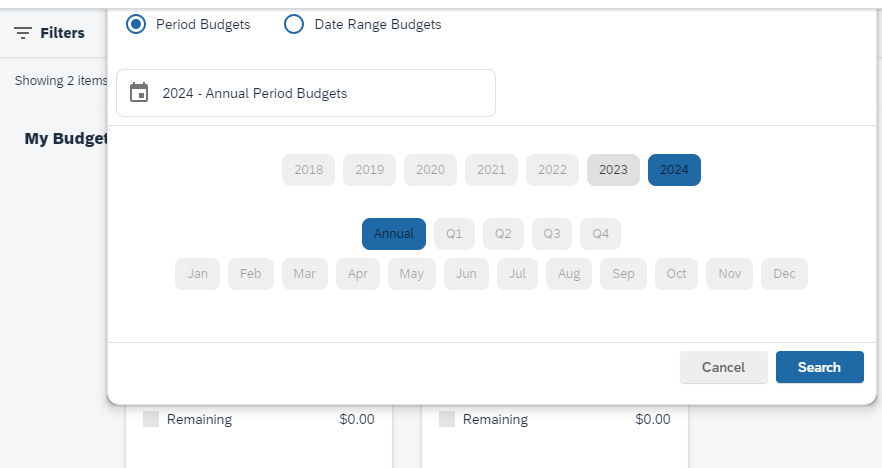Click the right card's $0.00 value
Viewport: 882px width, 468px height.
[x=653, y=420]
